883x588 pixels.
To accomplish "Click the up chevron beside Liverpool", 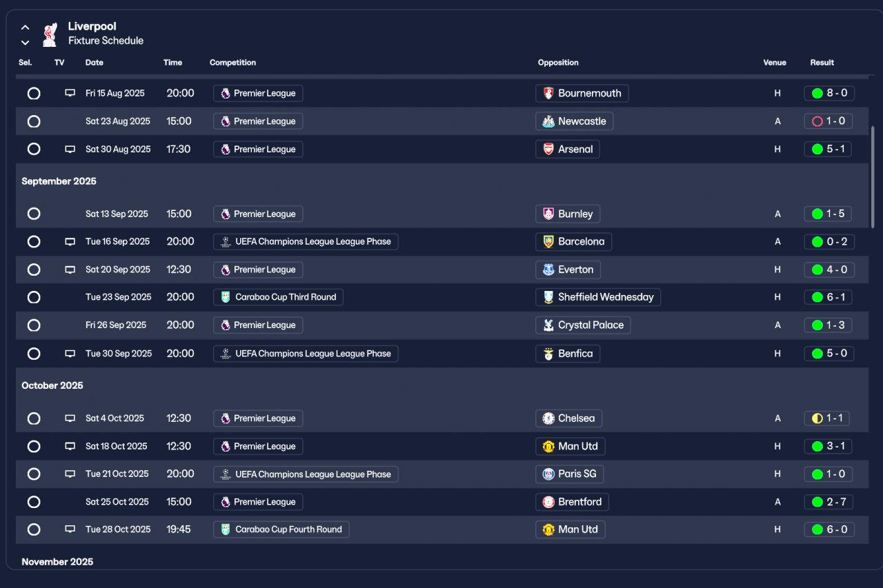I will point(26,28).
